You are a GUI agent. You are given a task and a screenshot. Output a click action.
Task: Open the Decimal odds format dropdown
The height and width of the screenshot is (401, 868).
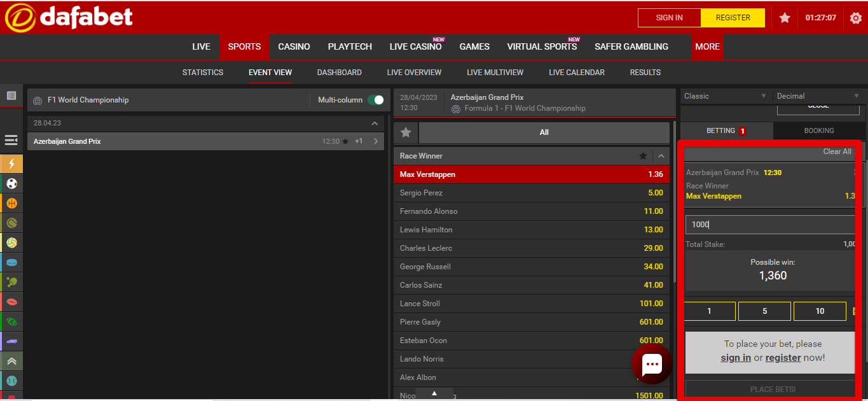(819, 96)
